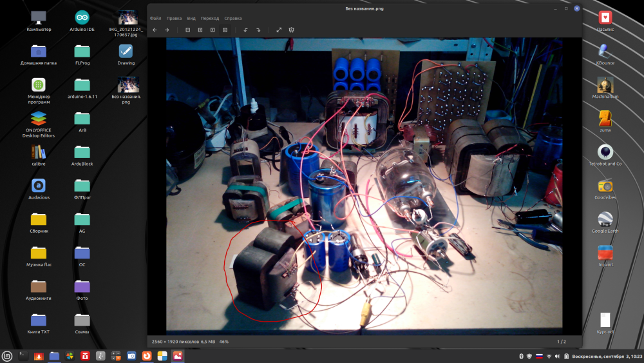Screen dimensions: 644x363
Task: Enter fullscreen view mode
Action: 279,30
